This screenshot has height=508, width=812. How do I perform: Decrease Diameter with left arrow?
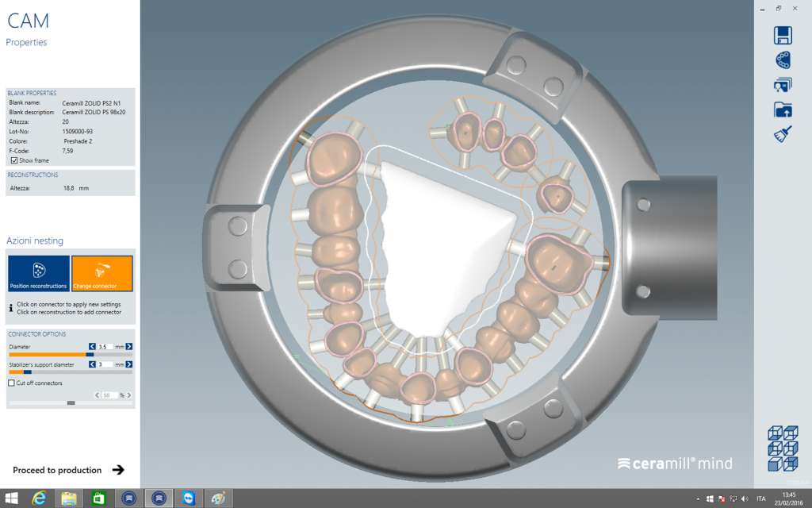[92, 347]
